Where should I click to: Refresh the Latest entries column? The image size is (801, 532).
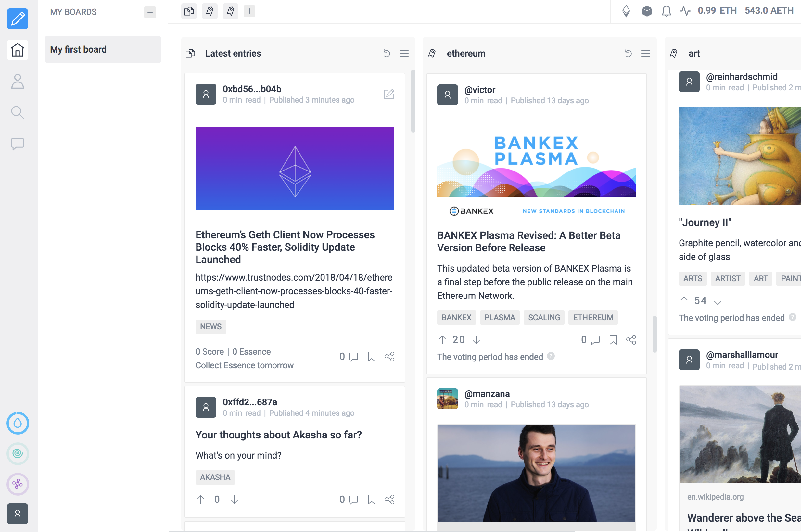(387, 53)
